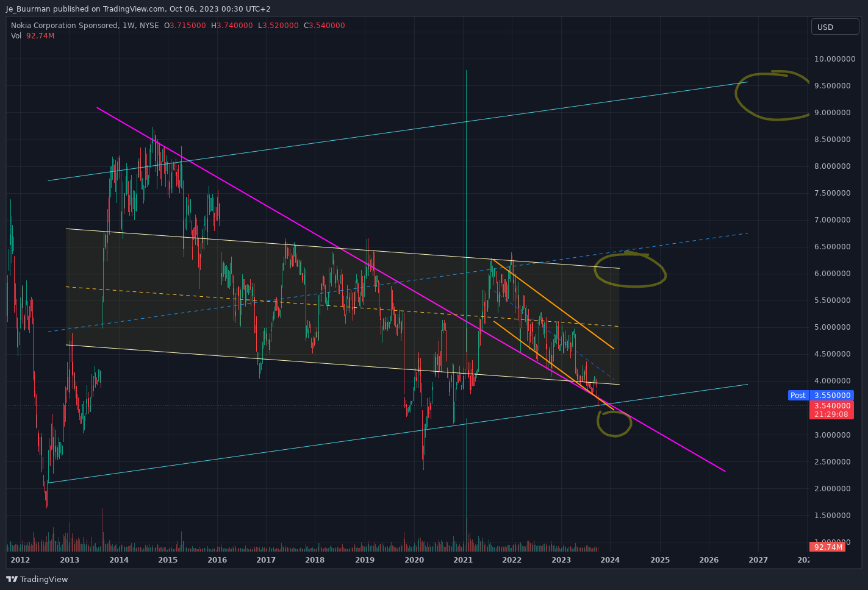
Task: Click the high value H3.740000
Action: click(232, 26)
